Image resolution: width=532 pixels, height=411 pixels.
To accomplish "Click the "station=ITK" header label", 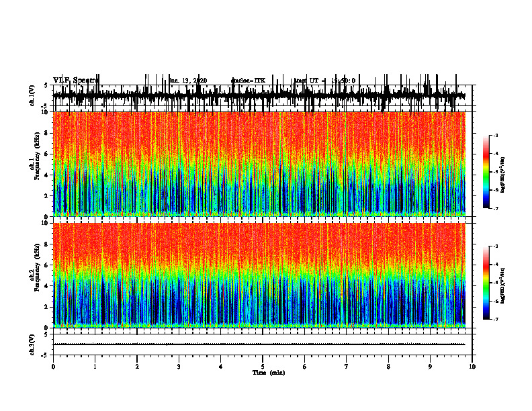I will coord(248,81).
